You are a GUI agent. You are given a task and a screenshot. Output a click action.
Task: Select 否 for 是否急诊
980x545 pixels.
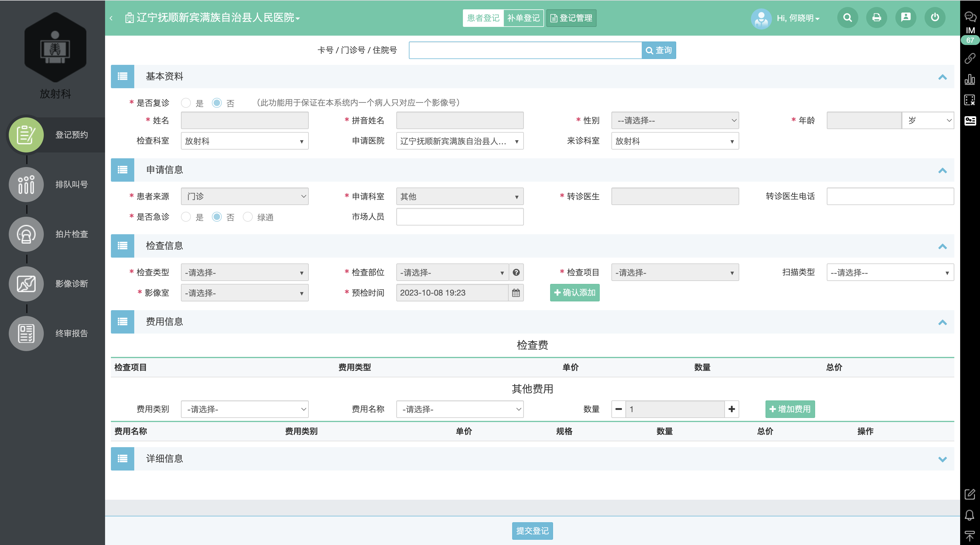(217, 217)
